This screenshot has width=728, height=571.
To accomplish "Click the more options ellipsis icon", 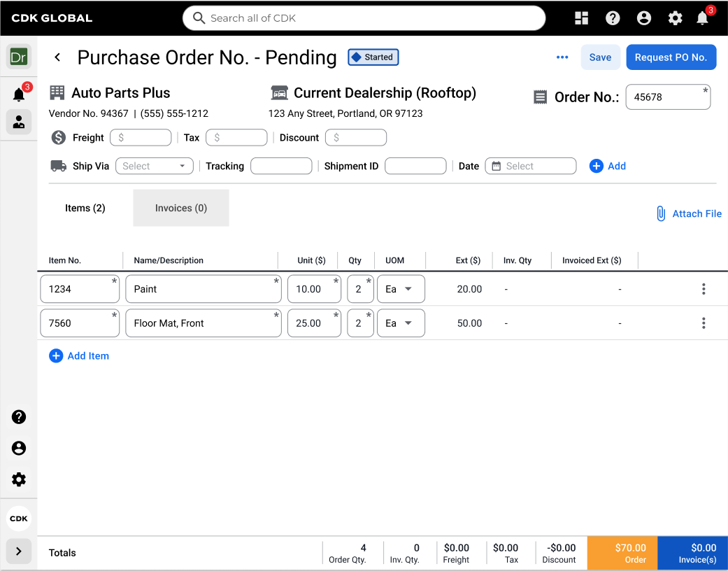I will click(562, 57).
